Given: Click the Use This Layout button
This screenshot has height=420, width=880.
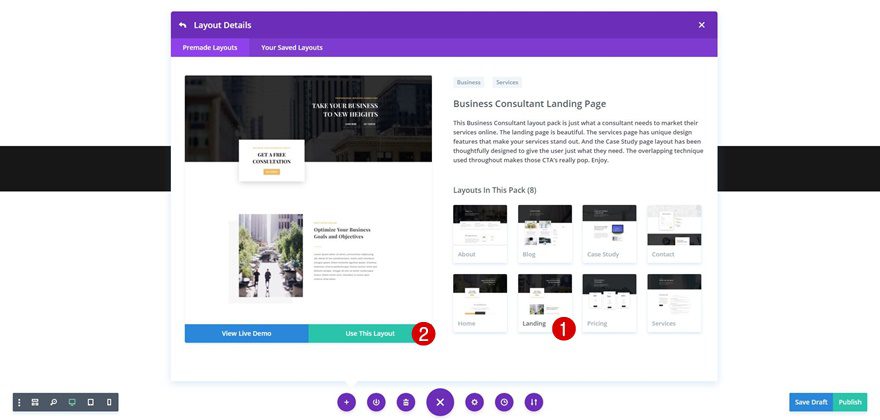Looking at the screenshot, I should coord(370,334).
